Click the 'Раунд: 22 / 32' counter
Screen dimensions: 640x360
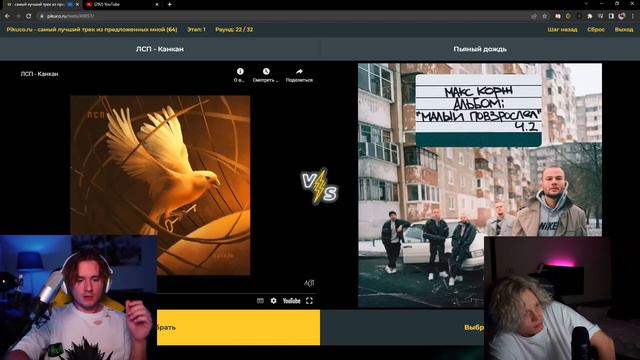tap(234, 29)
